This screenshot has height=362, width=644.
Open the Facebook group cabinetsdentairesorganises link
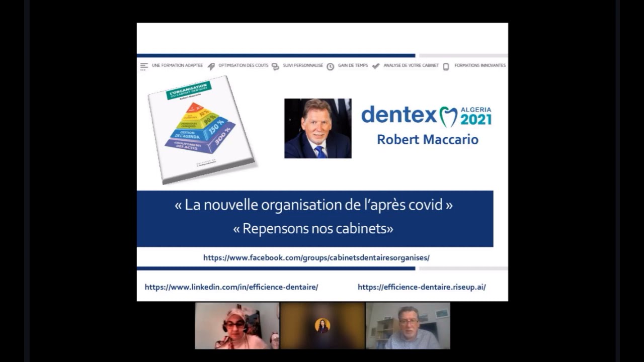pyautogui.click(x=316, y=257)
